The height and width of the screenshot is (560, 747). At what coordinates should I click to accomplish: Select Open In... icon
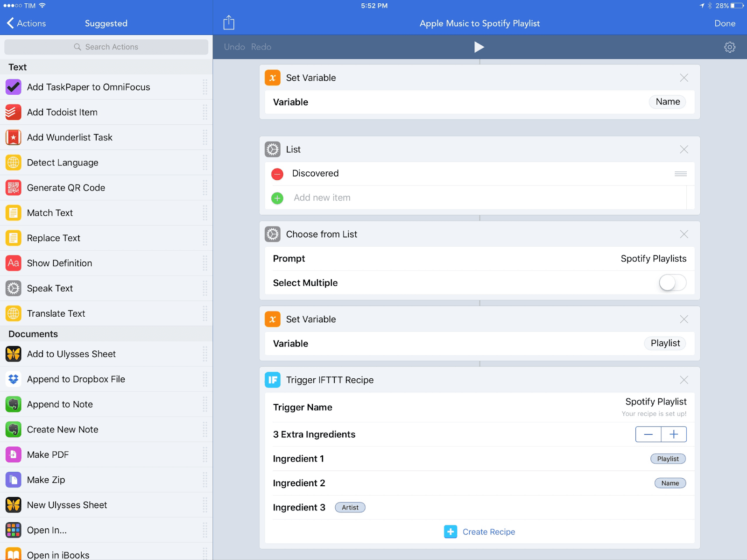(x=14, y=530)
